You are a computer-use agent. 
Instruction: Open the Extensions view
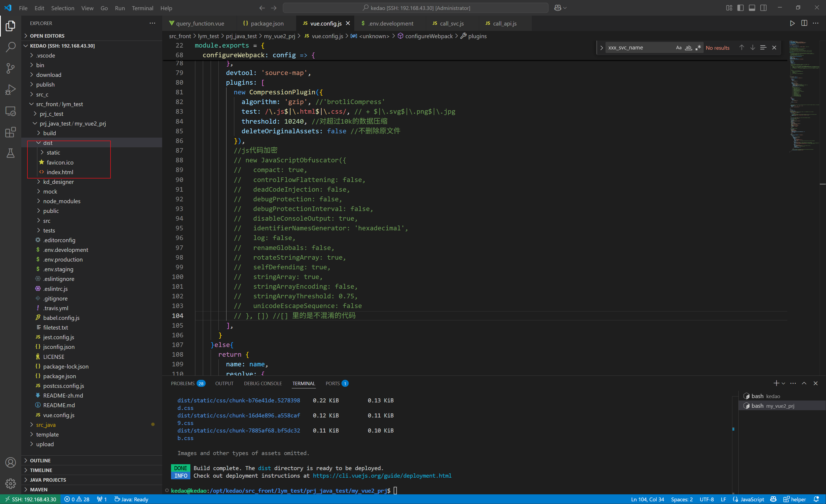point(10,132)
